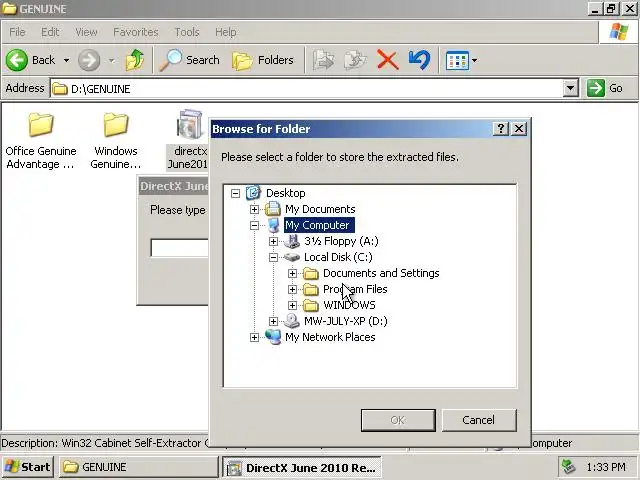This screenshot has width=640, height=480.
Task: Go up one folder level icon
Action: 134,60
